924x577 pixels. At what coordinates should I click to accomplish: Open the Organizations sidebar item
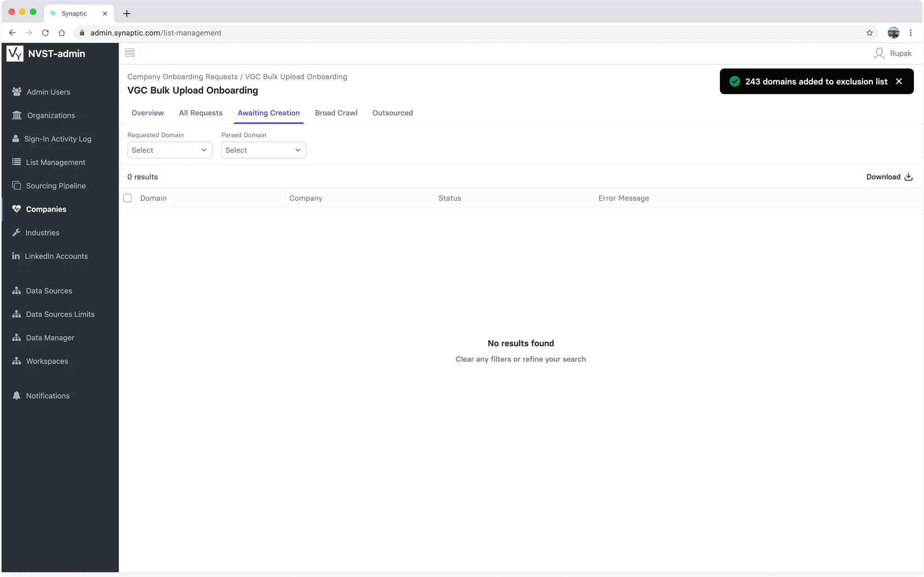pyautogui.click(x=50, y=115)
